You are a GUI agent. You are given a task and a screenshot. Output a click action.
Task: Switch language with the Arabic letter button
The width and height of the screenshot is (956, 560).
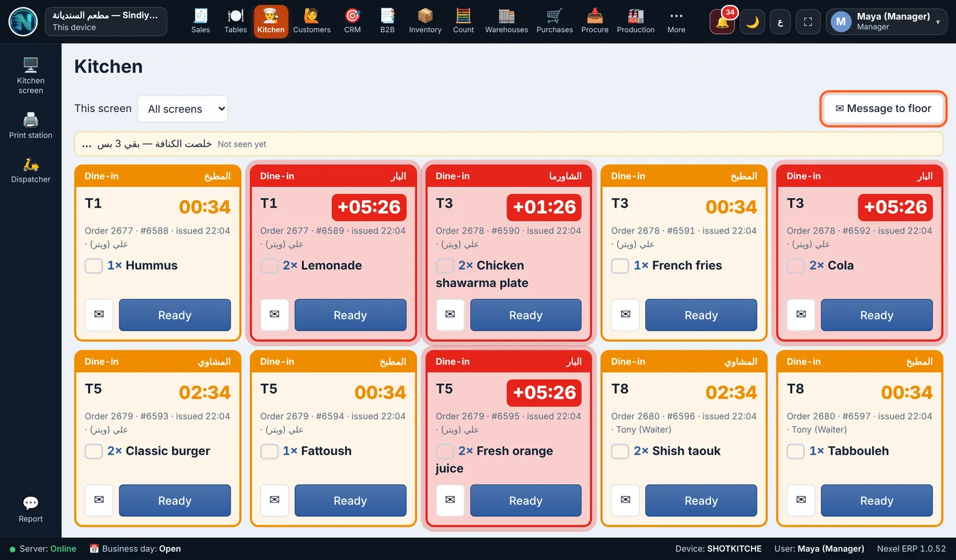[x=781, y=22]
